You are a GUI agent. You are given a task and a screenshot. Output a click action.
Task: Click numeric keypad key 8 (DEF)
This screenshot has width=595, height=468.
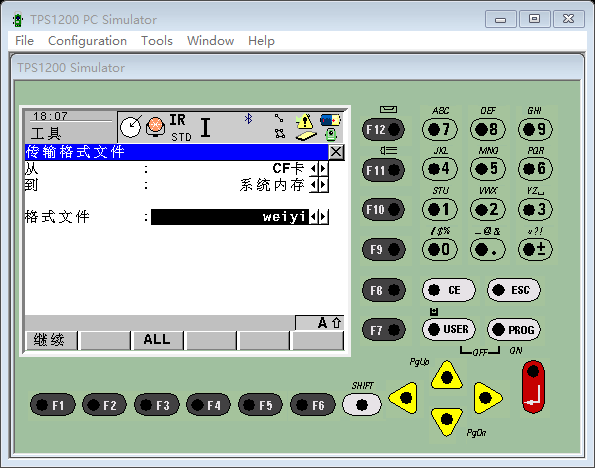click(x=488, y=129)
